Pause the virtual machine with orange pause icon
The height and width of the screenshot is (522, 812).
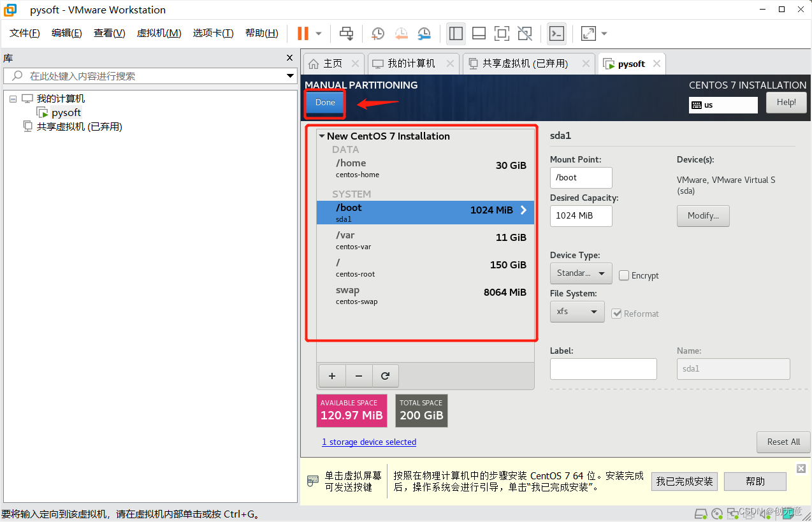[303, 33]
